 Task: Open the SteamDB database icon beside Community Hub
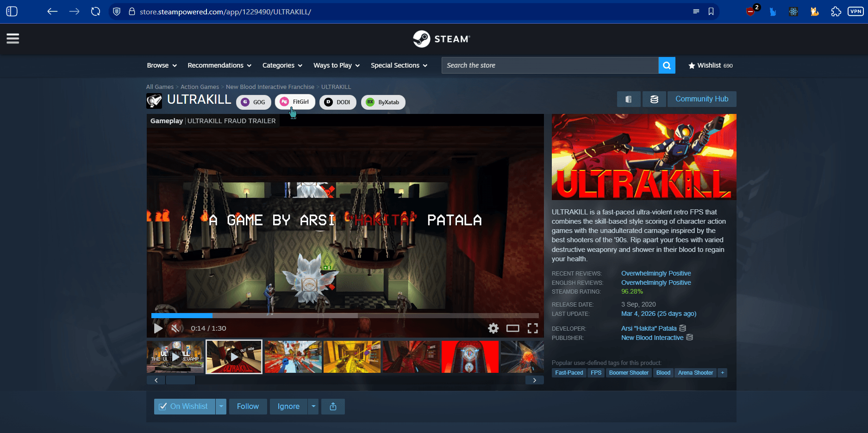(x=654, y=99)
